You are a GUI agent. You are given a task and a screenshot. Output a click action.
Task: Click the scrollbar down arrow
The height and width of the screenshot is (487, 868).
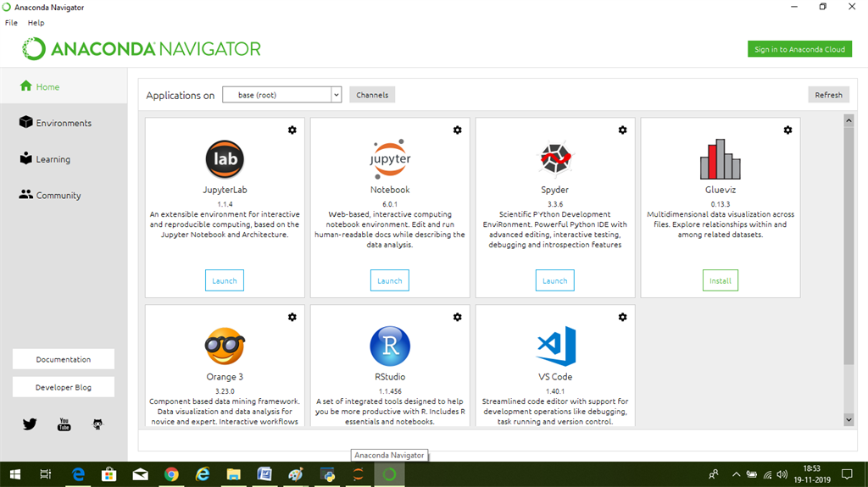(x=849, y=420)
